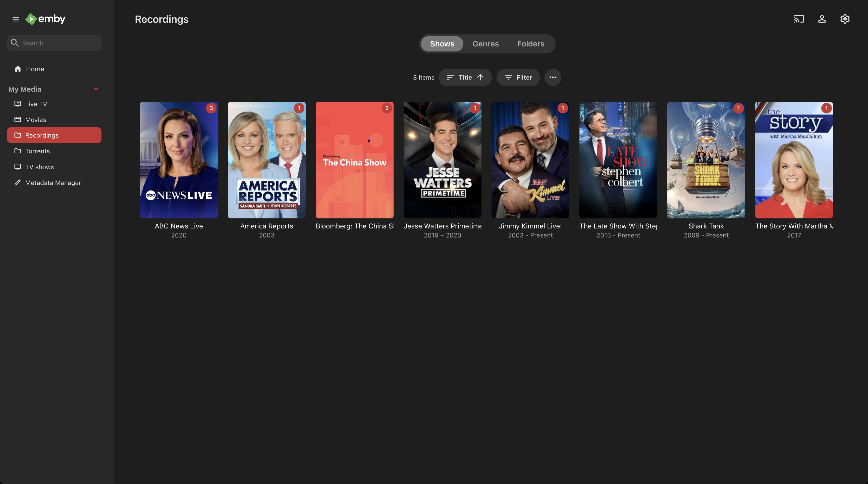Select Recordings in the sidebar

(x=54, y=135)
